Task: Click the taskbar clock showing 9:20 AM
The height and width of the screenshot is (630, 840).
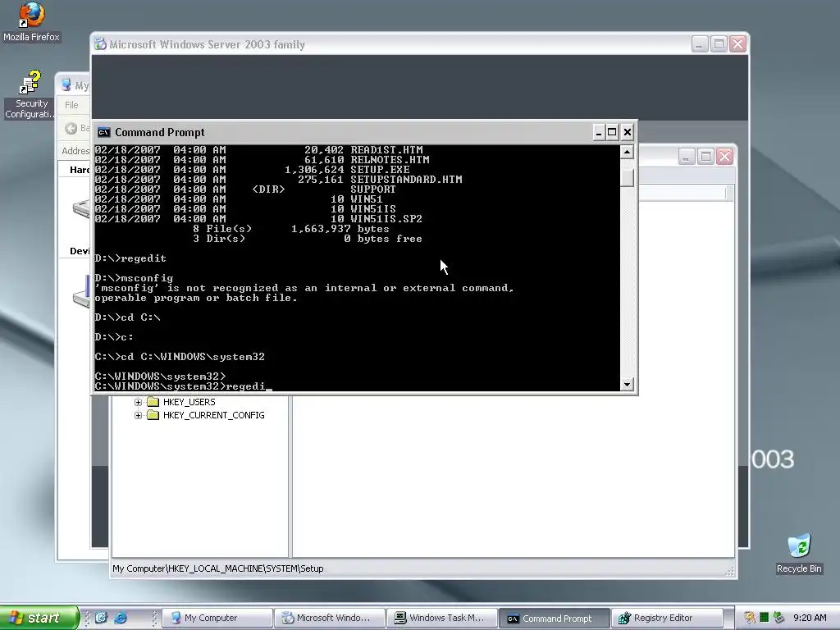Action: (810, 618)
